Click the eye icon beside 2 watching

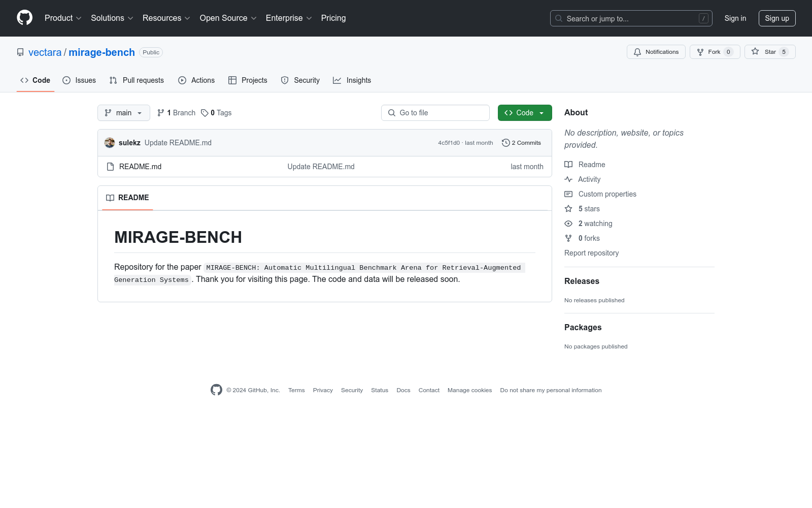coord(568,224)
